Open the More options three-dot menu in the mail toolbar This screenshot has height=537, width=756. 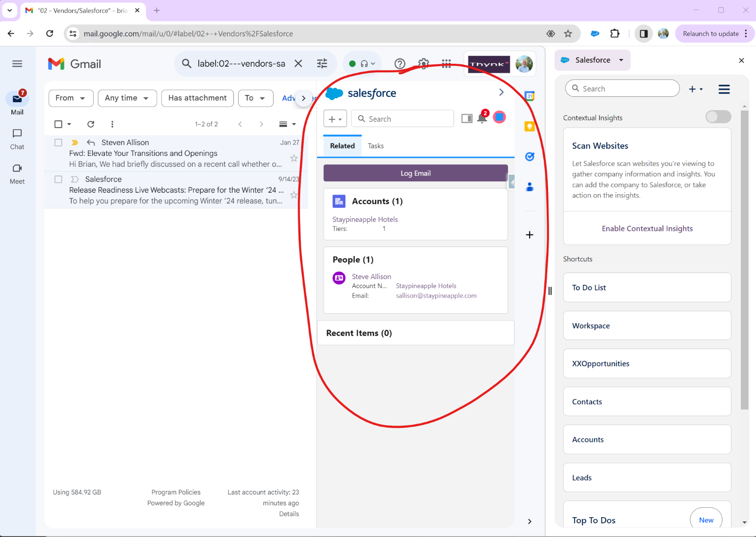(112, 124)
